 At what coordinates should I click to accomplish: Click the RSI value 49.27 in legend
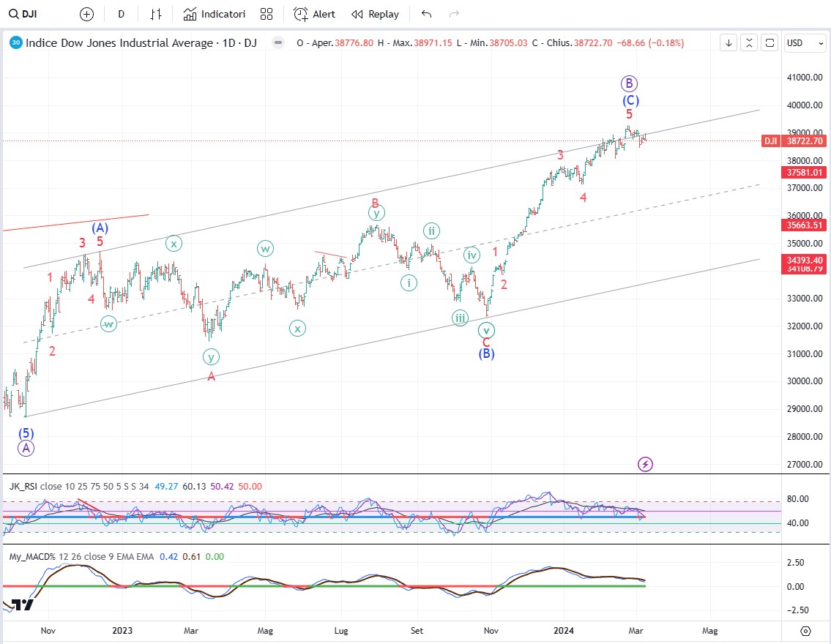166,486
